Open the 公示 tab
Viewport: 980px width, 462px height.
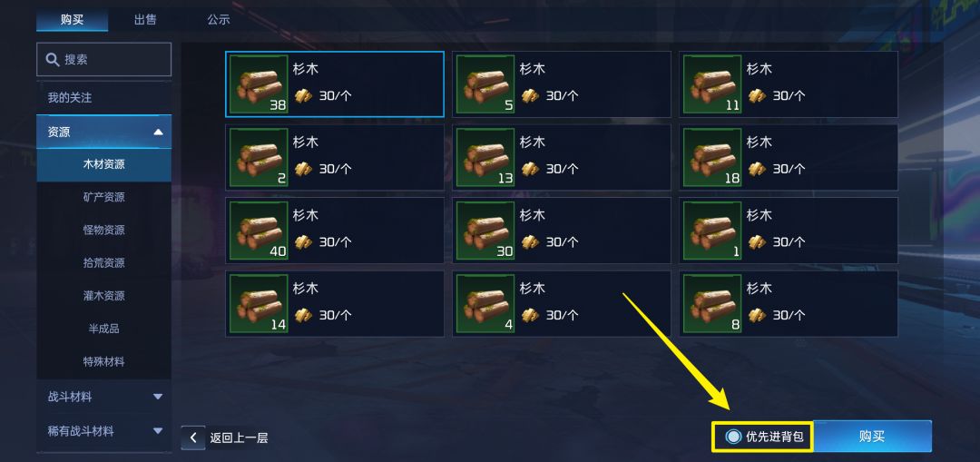click(x=219, y=19)
